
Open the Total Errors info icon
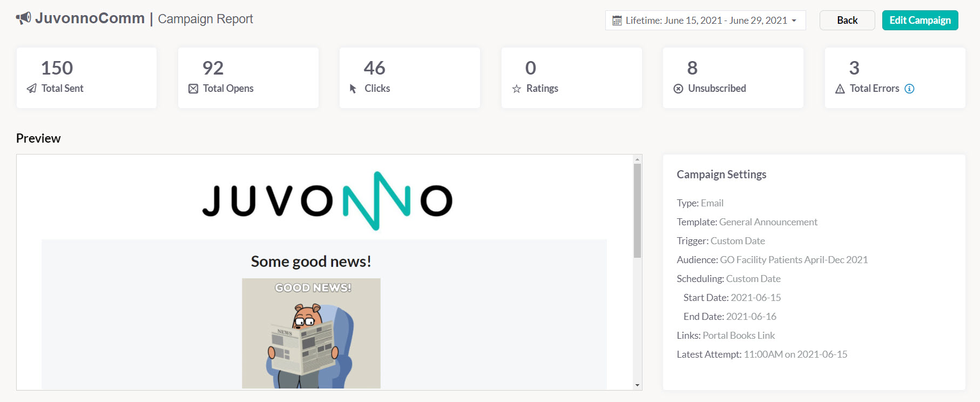click(x=909, y=89)
